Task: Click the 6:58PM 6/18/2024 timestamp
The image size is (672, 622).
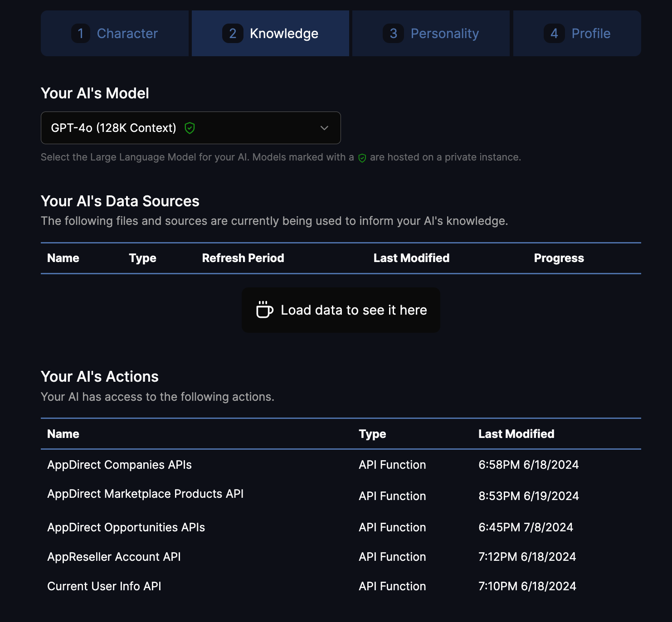Action: (529, 465)
